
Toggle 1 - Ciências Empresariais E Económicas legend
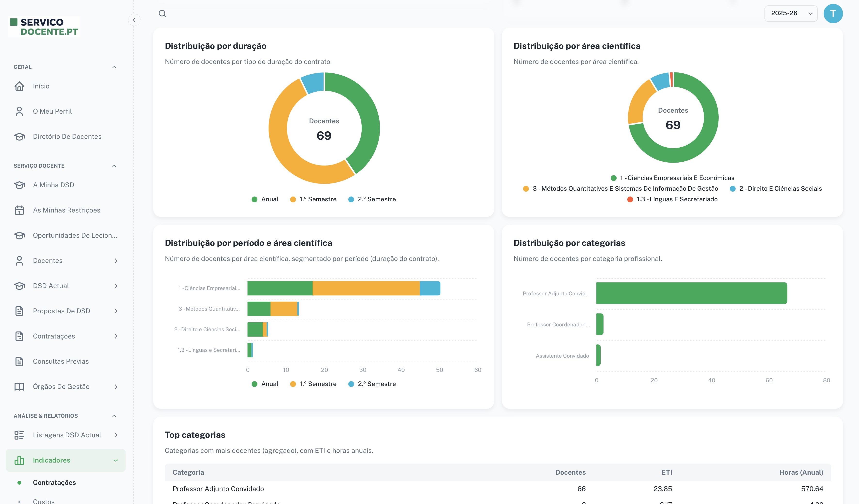672,178
